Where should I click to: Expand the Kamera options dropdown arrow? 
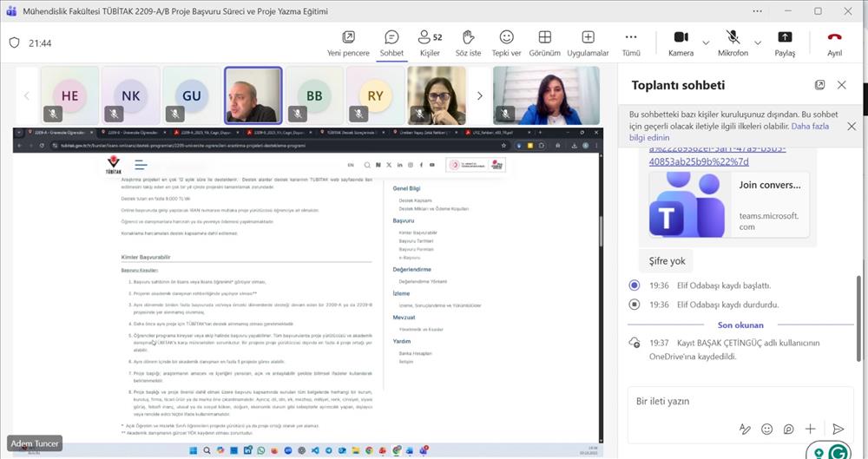pyautogui.click(x=706, y=43)
